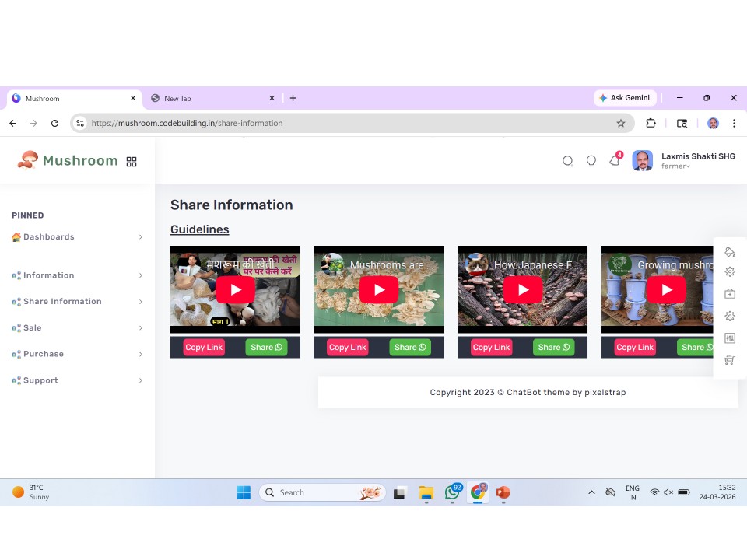Viewport: 747px width, 560px height.
Task: Click the search icon in the header
Action: [568, 161]
